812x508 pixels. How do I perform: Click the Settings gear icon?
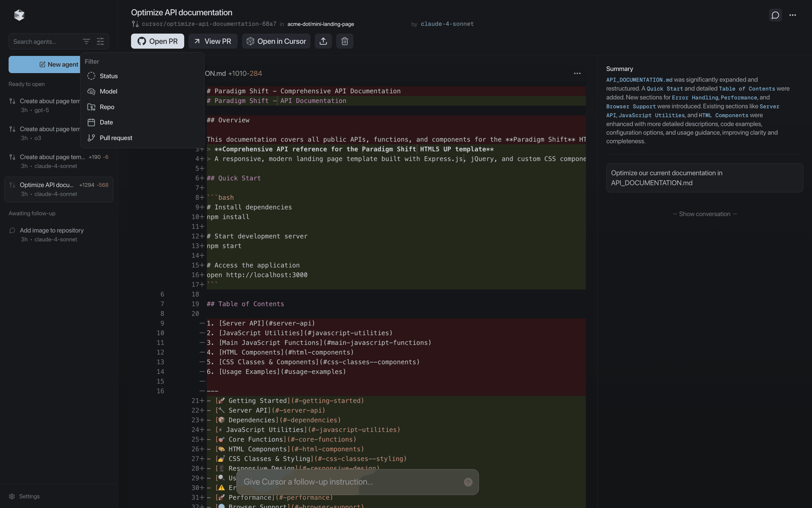click(x=12, y=497)
